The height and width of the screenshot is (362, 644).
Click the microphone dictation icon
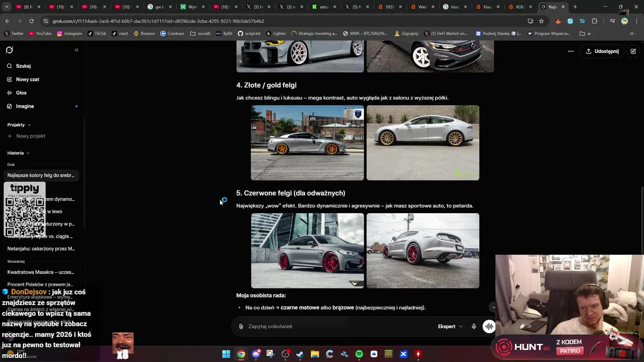[473, 326]
